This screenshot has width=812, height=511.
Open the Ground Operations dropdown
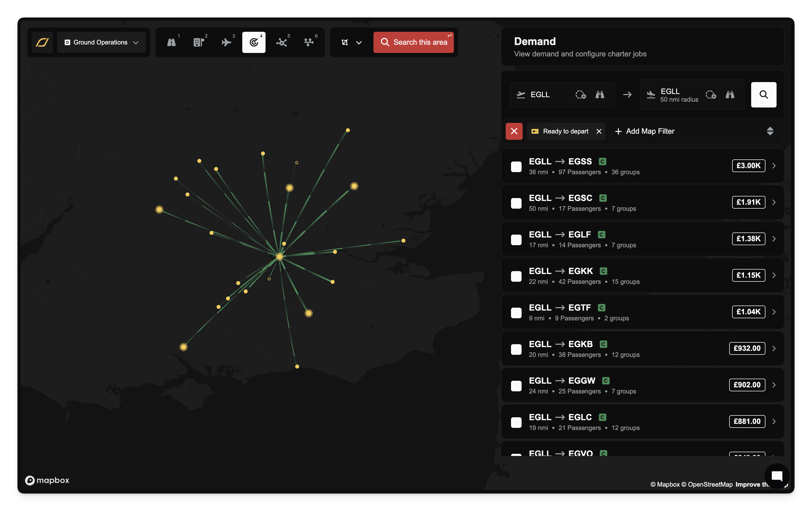(102, 43)
